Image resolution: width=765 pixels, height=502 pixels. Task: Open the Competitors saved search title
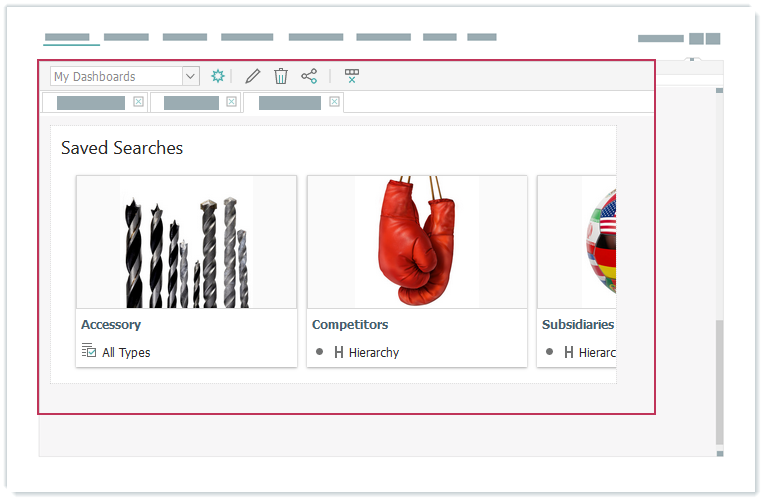click(x=350, y=325)
